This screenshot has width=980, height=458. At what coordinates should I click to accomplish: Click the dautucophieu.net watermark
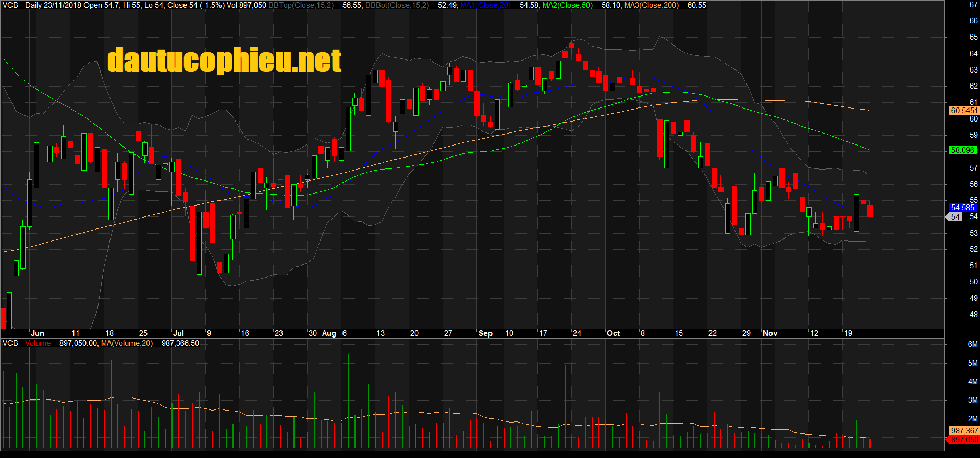point(224,61)
